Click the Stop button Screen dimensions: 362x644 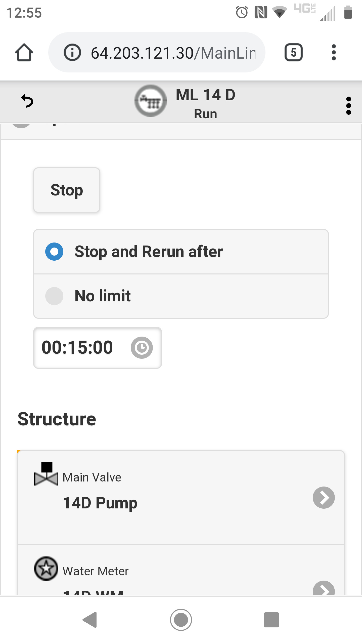[x=67, y=190]
